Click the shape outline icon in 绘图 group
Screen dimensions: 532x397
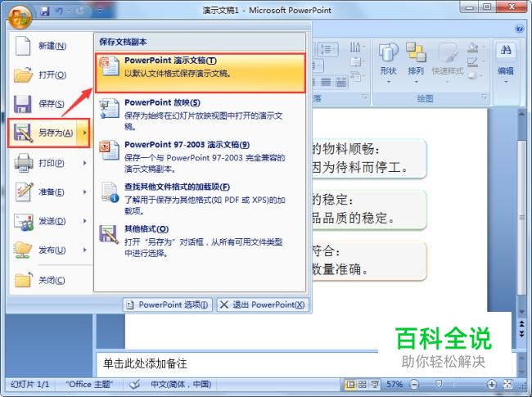[474, 62]
